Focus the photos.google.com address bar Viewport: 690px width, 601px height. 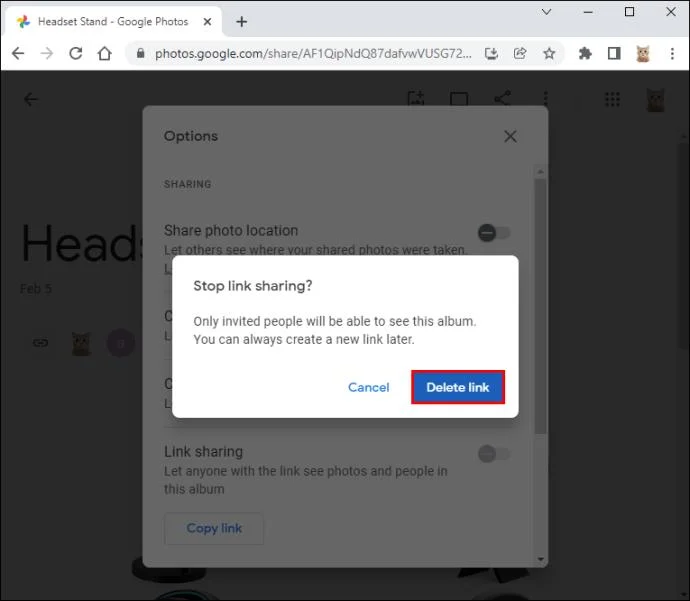[313, 54]
